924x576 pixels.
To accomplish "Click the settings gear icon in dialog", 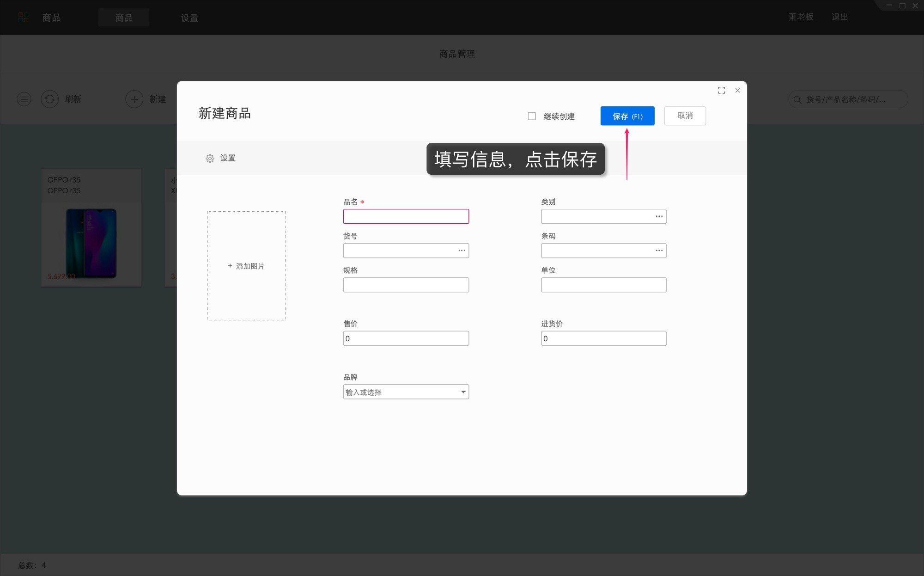I will click(210, 158).
